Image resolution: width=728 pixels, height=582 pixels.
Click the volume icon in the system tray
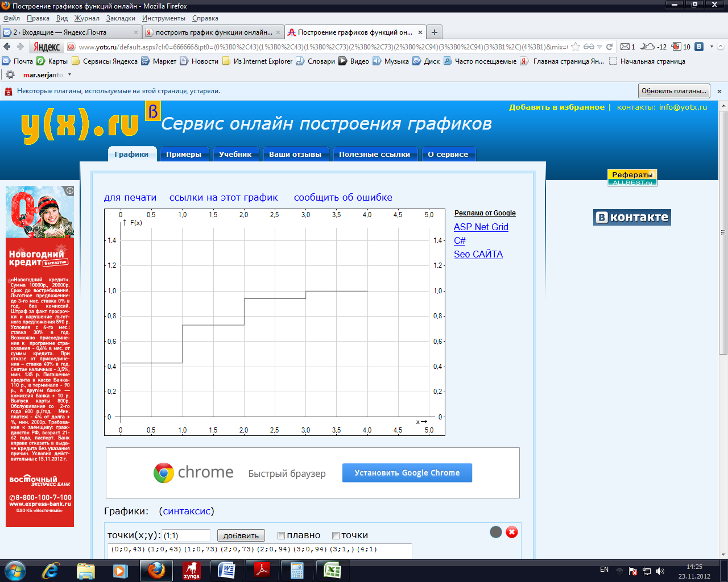[x=660, y=571]
